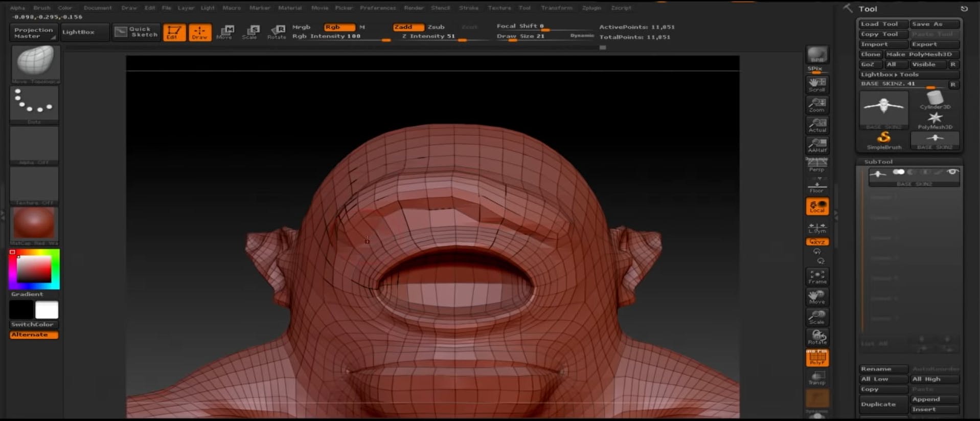
Task: Open the Preferences menu
Action: click(377, 8)
